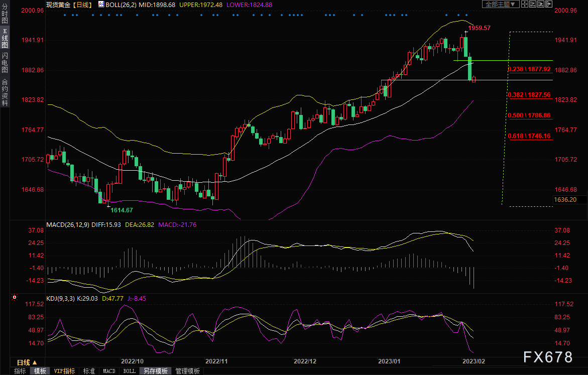Click the 2022/10 date label
588x375 pixels.
pyautogui.click(x=132, y=361)
